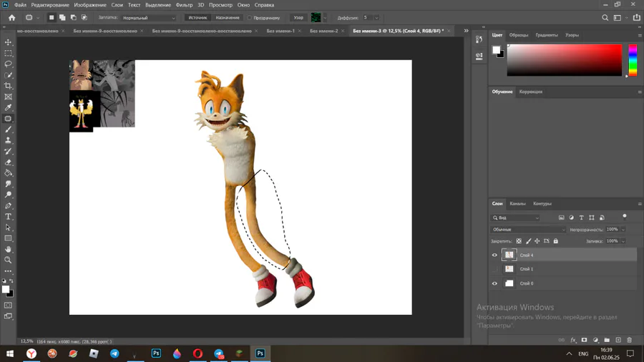Select the Rectangle shape tool

(8, 238)
